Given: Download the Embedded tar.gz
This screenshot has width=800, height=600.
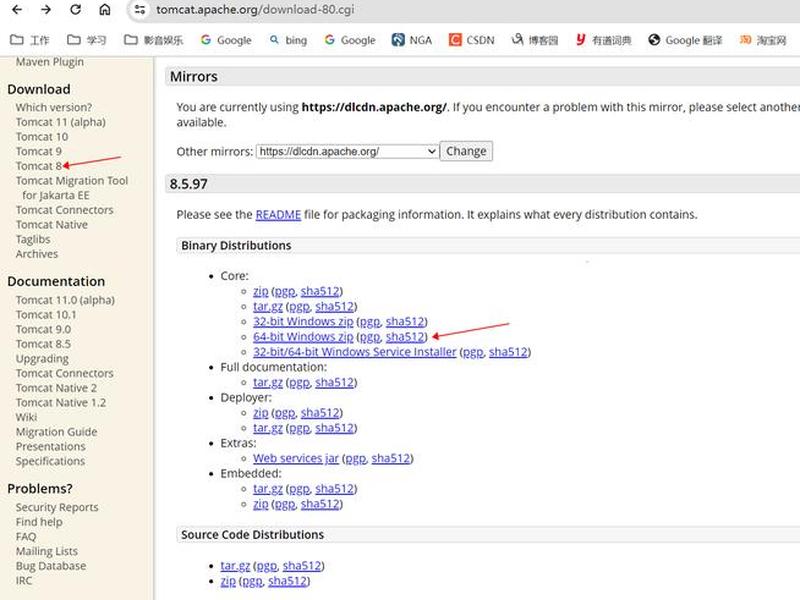Looking at the screenshot, I should tap(268, 489).
